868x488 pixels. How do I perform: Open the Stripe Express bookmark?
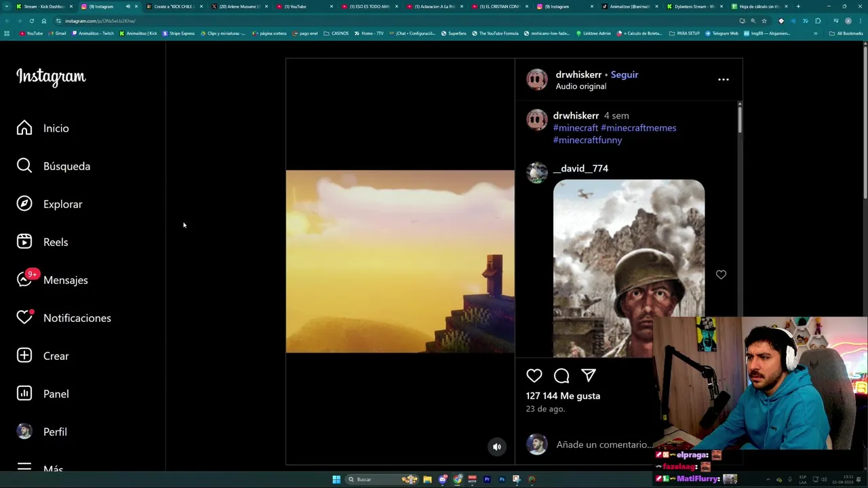178,33
